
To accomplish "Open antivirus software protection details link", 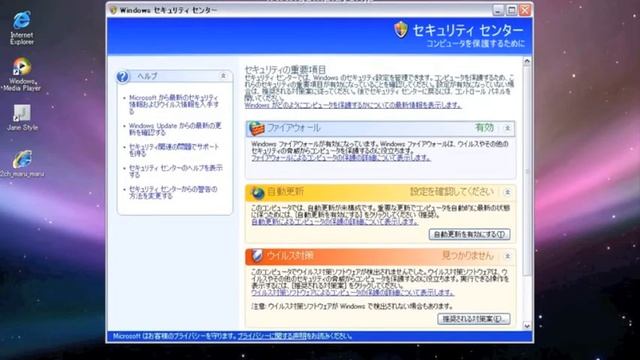I will tap(353, 293).
